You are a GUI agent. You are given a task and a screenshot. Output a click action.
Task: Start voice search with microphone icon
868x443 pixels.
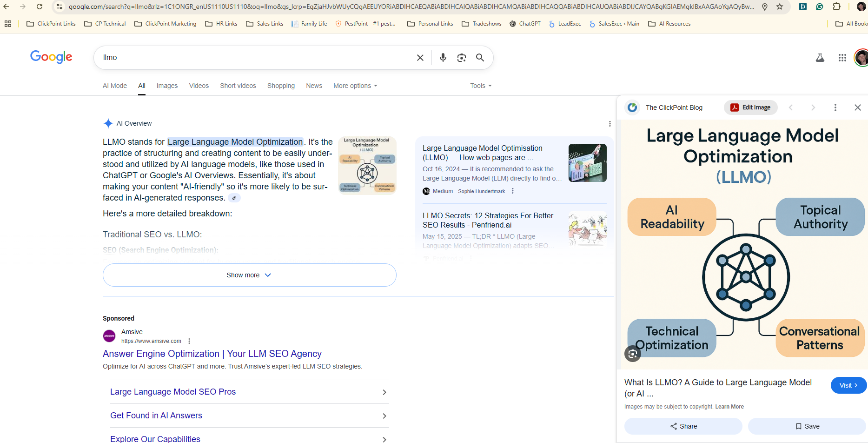coord(443,58)
